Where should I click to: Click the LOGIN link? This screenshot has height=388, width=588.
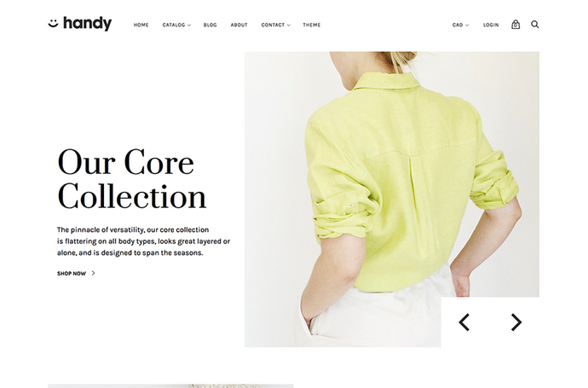pyautogui.click(x=491, y=25)
